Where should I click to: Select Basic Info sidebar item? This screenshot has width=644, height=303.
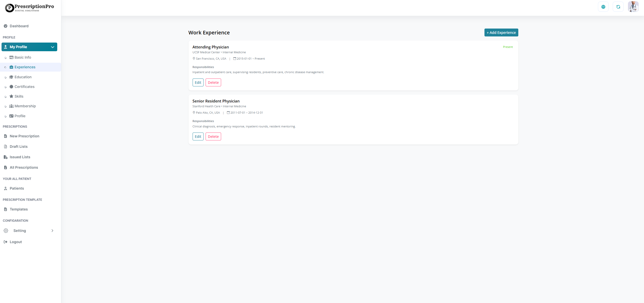(23, 57)
